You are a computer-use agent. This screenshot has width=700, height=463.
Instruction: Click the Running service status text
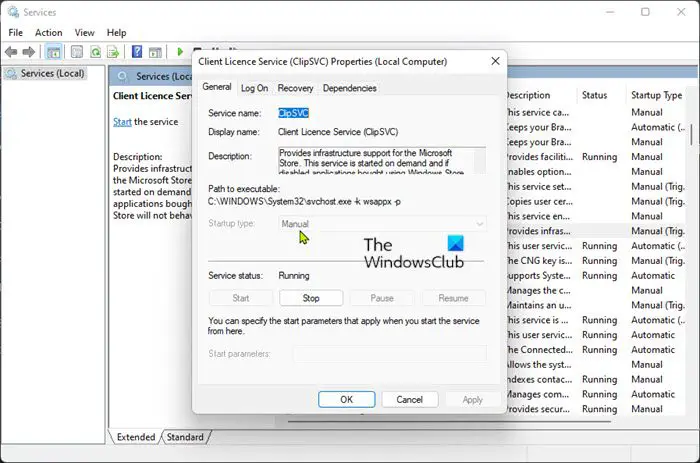coord(294,275)
